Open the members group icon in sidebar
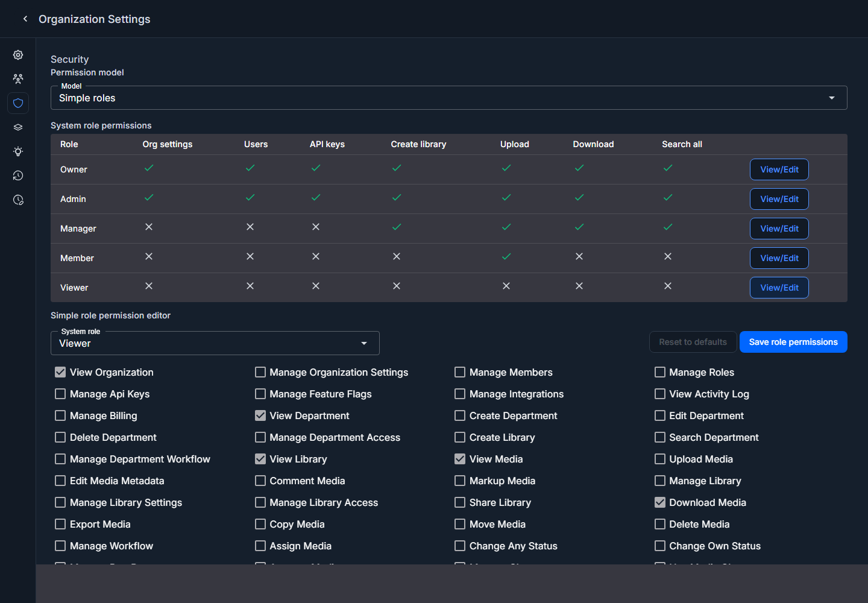 pyautogui.click(x=18, y=79)
